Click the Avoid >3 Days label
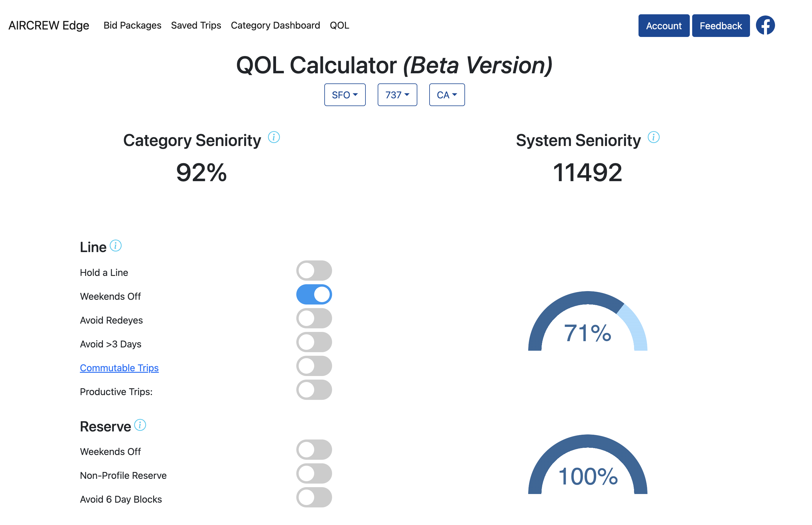Image resolution: width=812 pixels, height=525 pixels. click(x=111, y=344)
